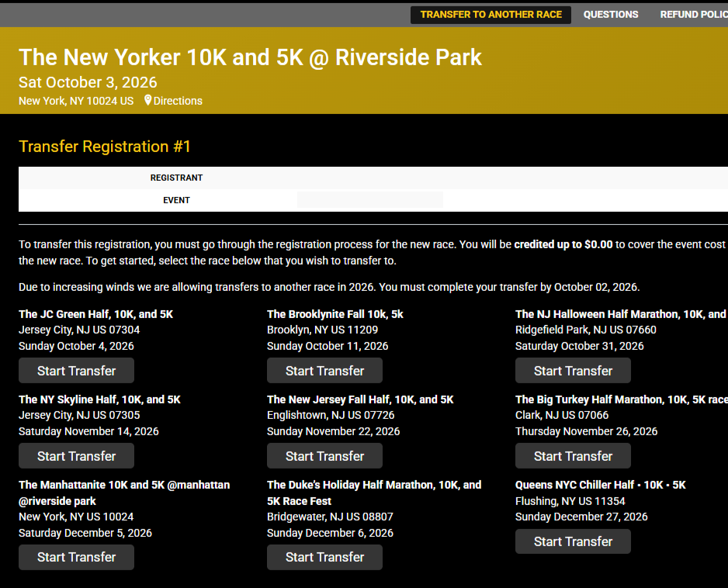This screenshot has height=588, width=728.
Task: Click the race title 'The New Yorker 10K and 5K @ Riverside Park'
Action: click(x=250, y=57)
